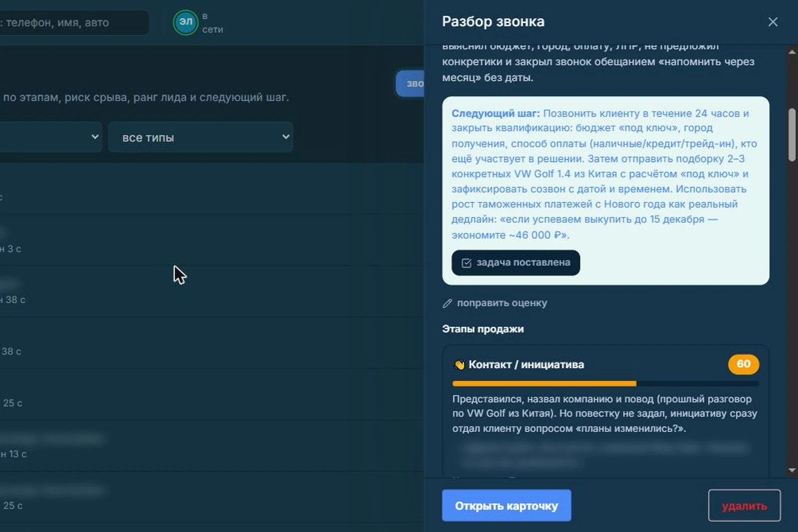Click the orange 60 score badge
798x532 pixels.
coord(744,364)
